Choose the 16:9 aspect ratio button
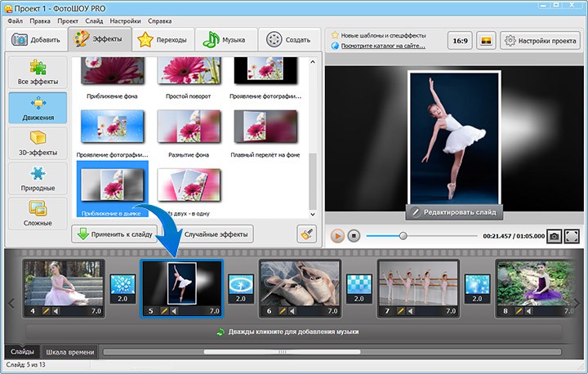This screenshot has width=588, height=374. click(460, 40)
